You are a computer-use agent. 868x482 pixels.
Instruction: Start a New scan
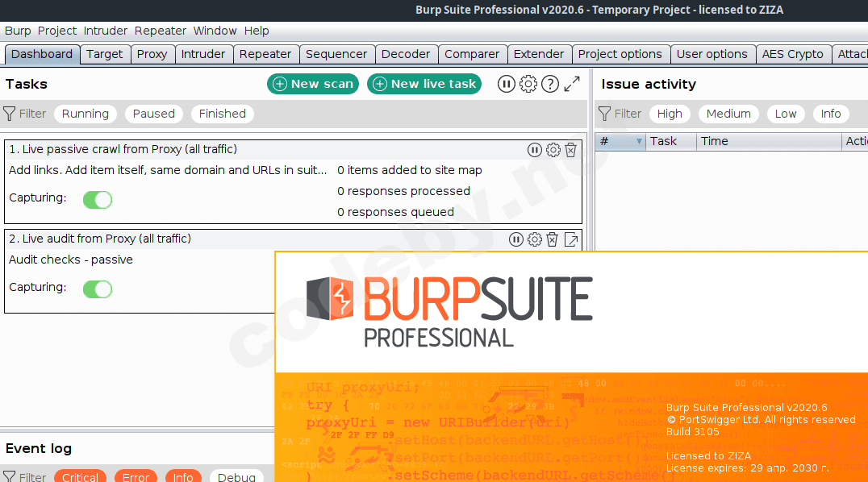[313, 84]
